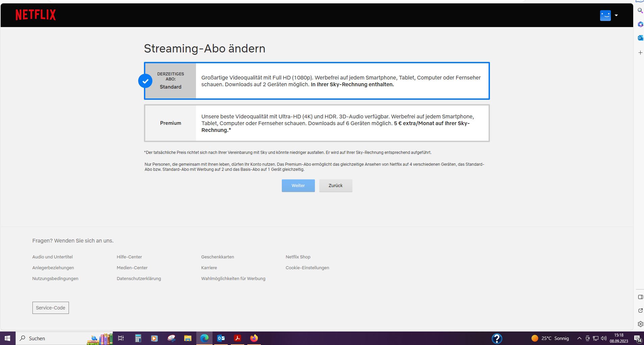Open Outlook in the Edge sidebar
Viewport: 644px width, 345px height.
640,38
